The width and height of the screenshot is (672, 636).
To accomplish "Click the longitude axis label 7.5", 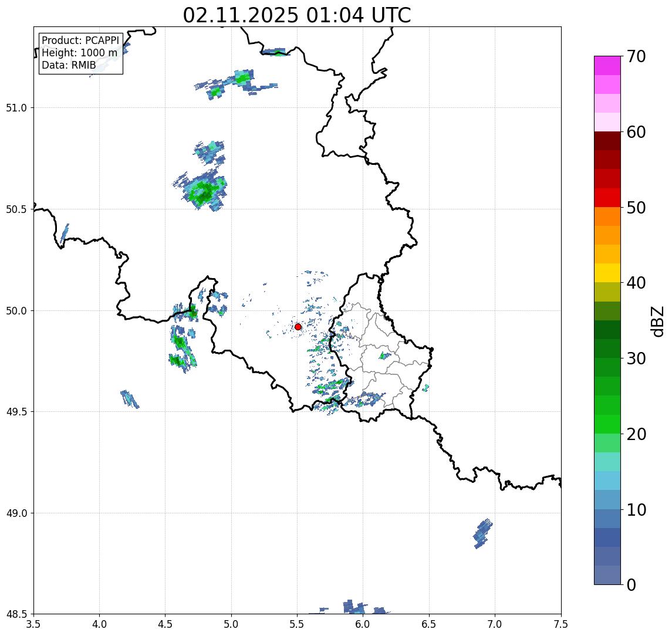I will tap(561, 624).
